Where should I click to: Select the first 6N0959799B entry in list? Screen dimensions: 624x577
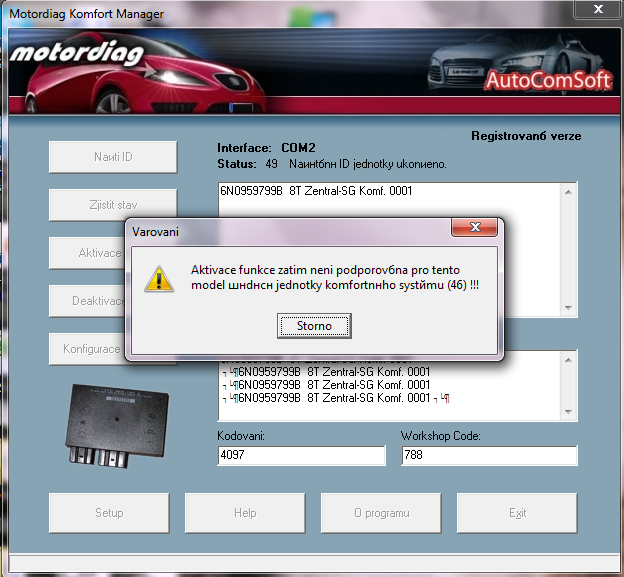pyautogui.click(x=315, y=191)
